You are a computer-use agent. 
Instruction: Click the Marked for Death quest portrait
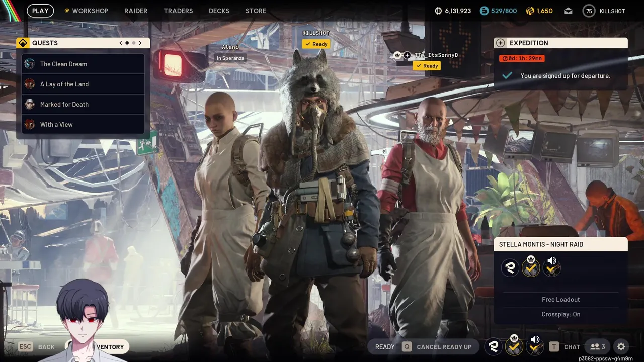30,104
